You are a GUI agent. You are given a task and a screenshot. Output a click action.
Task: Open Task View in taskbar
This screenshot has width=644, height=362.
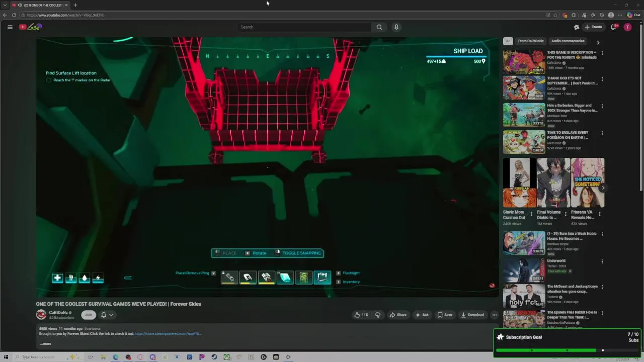tap(91, 357)
